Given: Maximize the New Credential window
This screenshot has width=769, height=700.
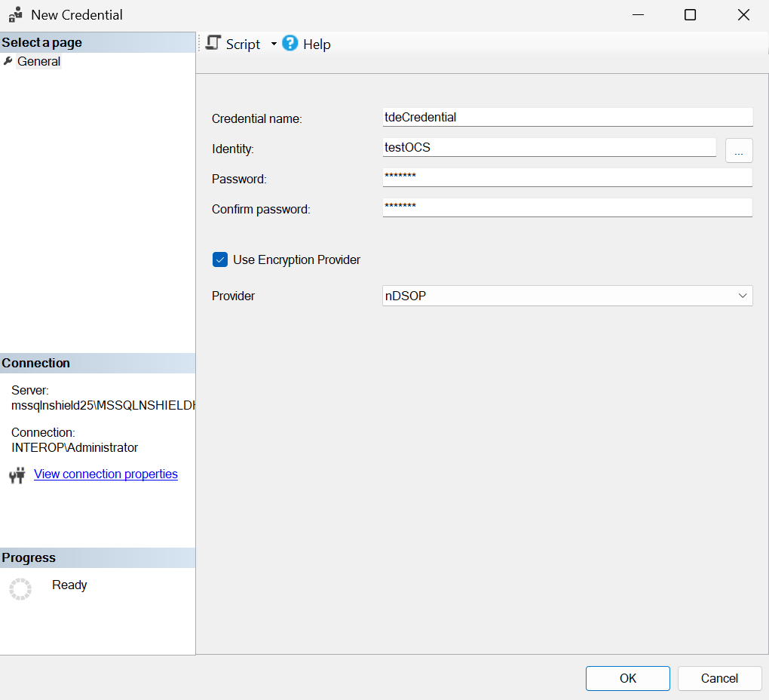Looking at the screenshot, I should (x=690, y=15).
